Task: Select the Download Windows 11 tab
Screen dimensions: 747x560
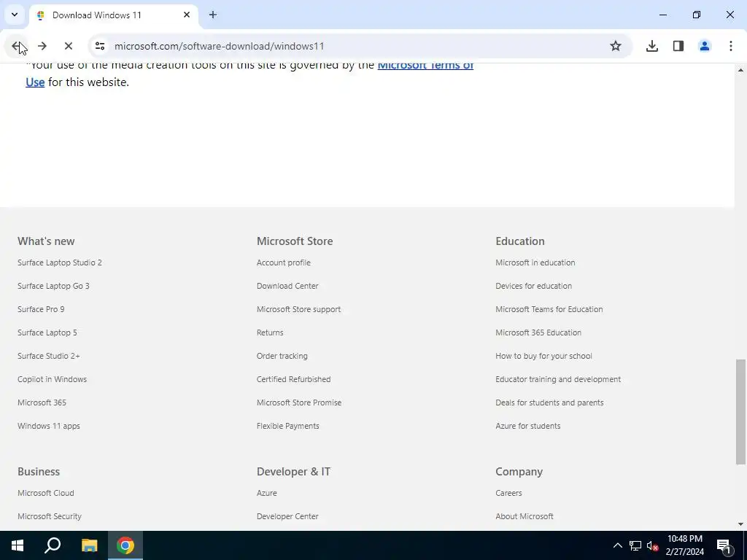Action: coord(113,15)
